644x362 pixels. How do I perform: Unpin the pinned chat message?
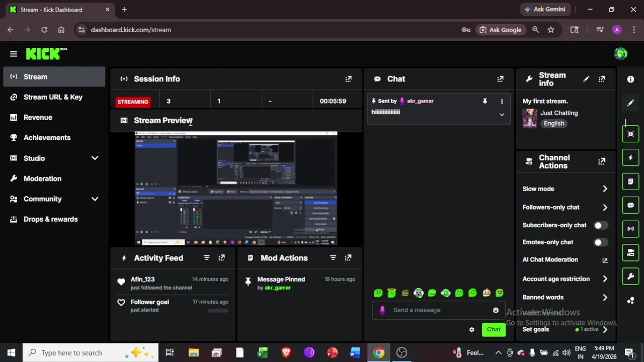point(485,101)
